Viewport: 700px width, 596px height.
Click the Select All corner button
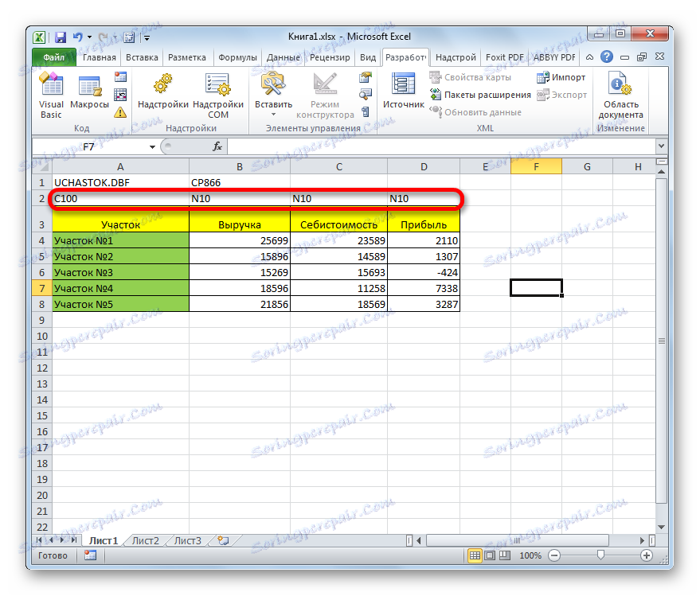[42, 166]
